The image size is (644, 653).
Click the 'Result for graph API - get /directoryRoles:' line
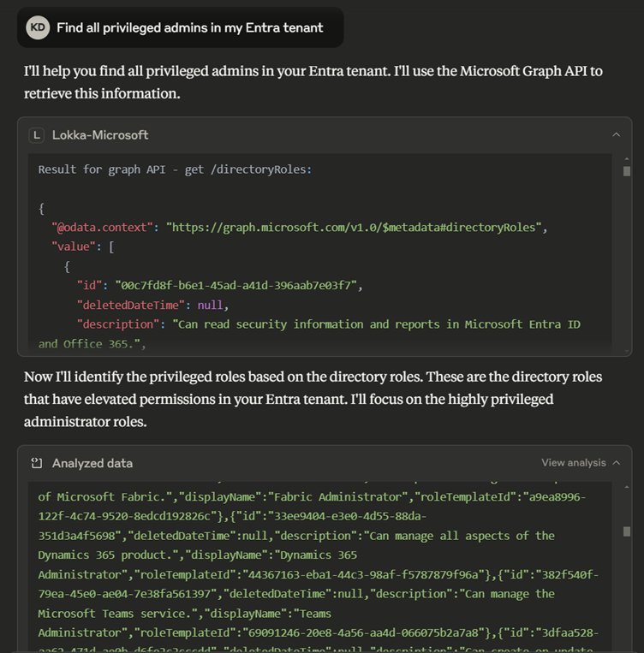click(175, 169)
